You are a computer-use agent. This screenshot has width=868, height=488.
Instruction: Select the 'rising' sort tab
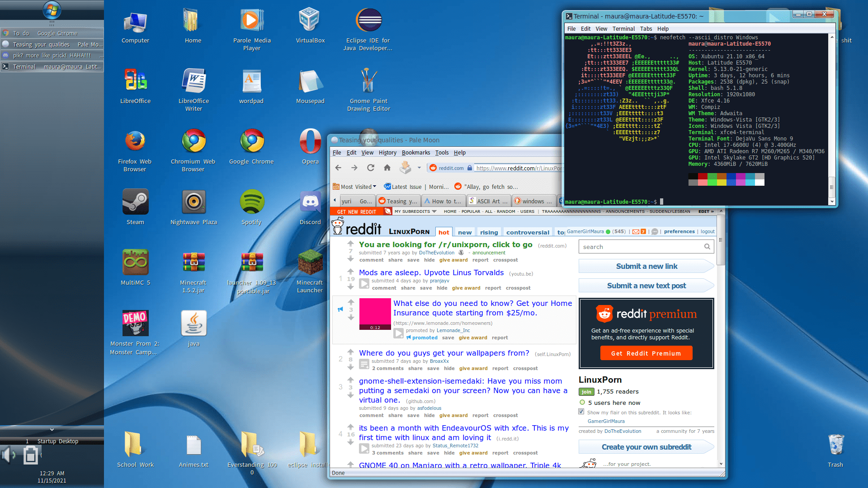coord(489,232)
